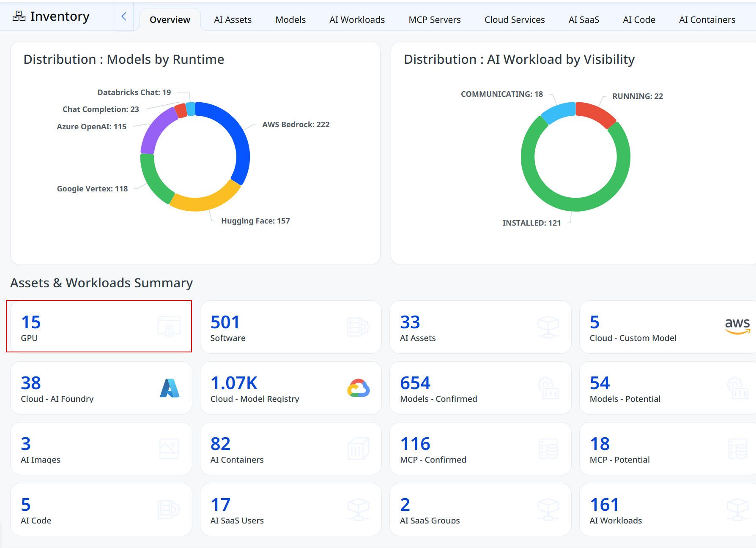The width and height of the screenshot is (756, 548).
Task: Go to the AI Workloads tab
Action: pos(357,19)
